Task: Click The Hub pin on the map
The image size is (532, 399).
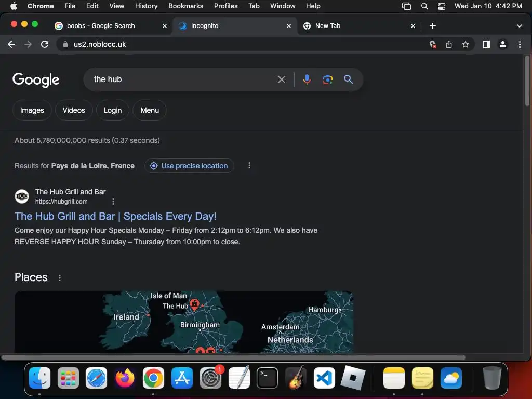Action: pos(194,304)
